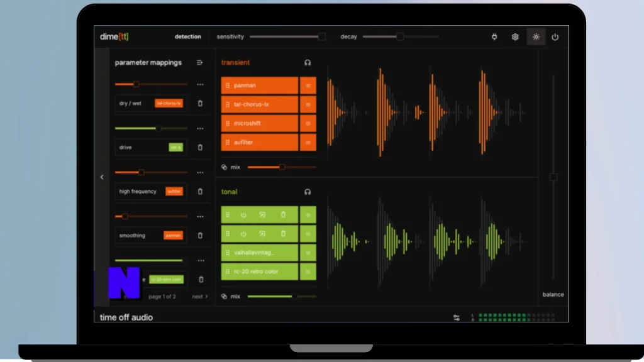Open the parameter mappings list menu icon
Screen dimensions: 644x362
tap(199, 63)
